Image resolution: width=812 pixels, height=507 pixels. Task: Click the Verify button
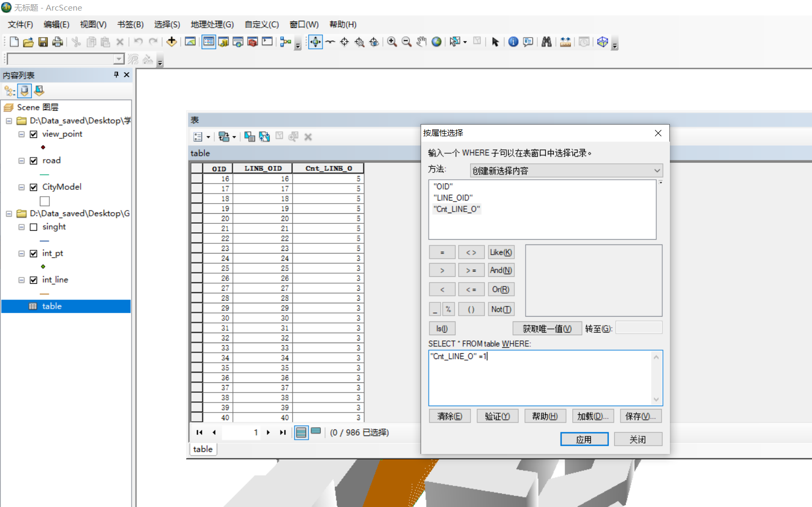[x=497, y=416]
